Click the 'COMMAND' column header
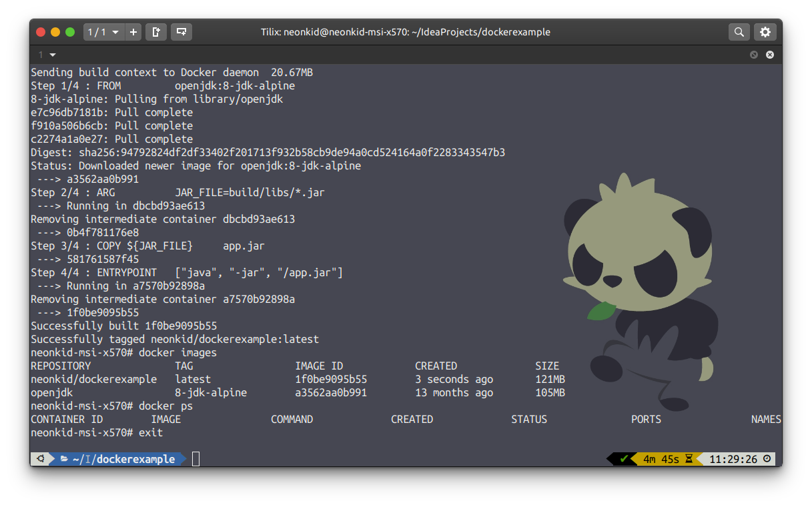 292,420
